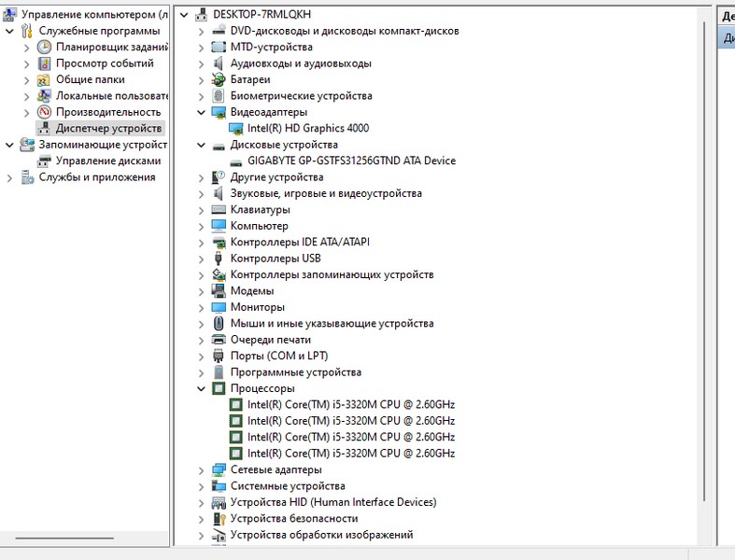
Task: Click the GIGABYTE disk drive icon
Action: [x=235, y=161]
